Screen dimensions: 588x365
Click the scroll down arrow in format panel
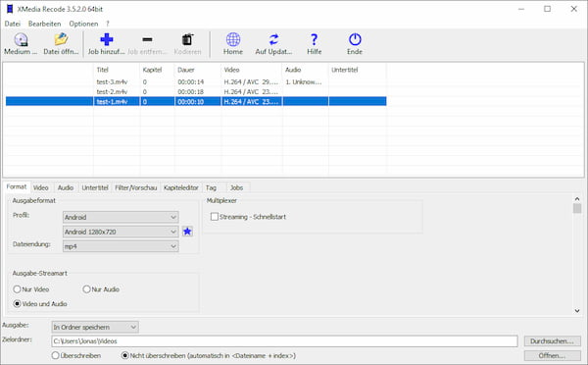577,311
